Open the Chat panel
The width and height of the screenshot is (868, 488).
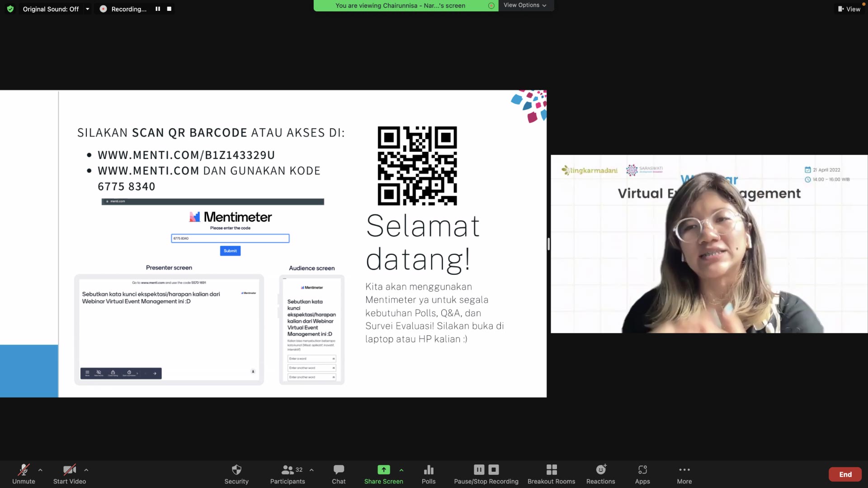(339, 474)
